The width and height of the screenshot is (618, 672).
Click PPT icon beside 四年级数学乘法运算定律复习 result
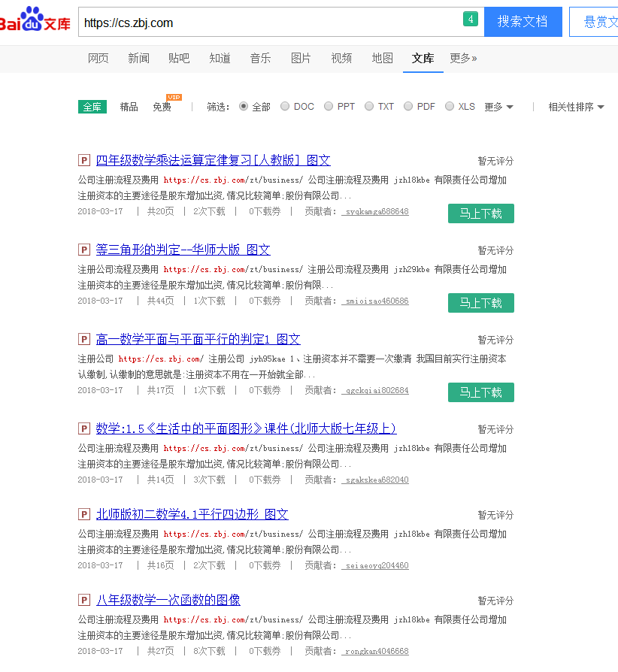(84, 160)
